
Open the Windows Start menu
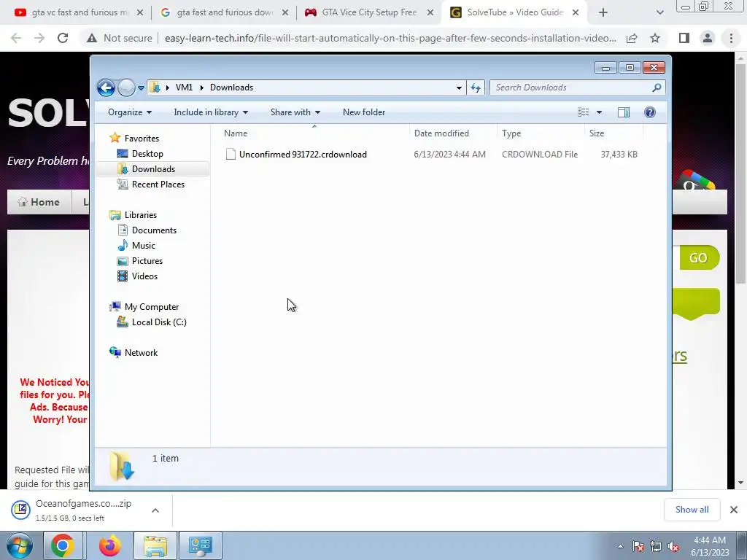tap(20, 545)
